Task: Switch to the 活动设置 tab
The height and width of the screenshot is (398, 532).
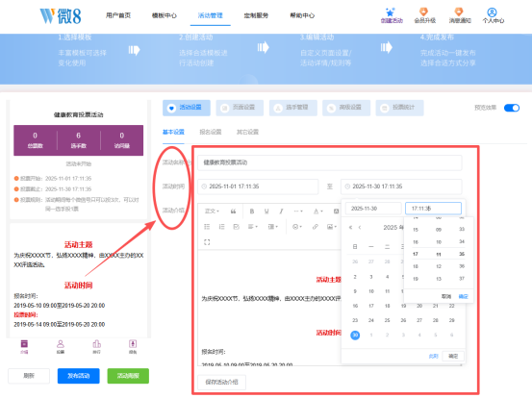Action: click(187, 108)
